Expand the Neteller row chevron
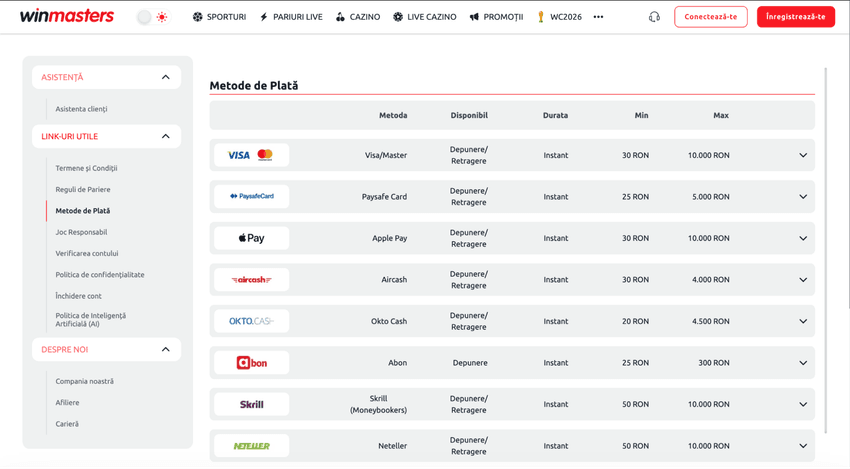Image resolution: width=850 pixels, height=469 pixels. (x=803, y=446)
